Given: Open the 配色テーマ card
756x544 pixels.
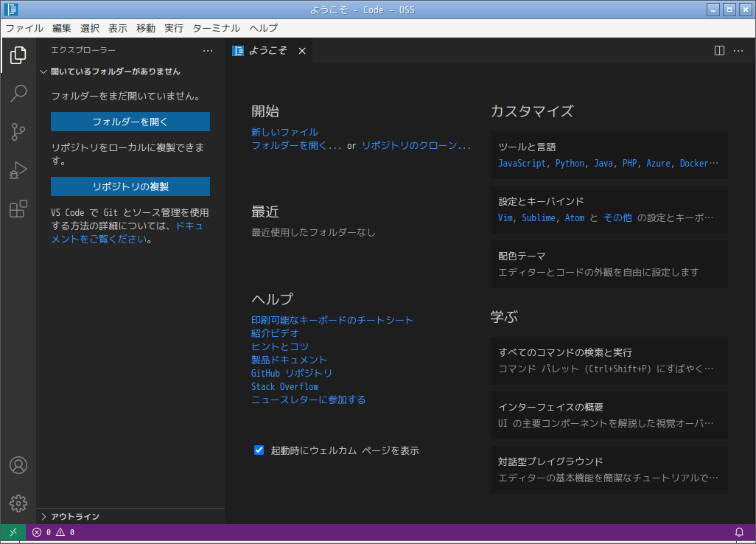Looking at the screenshot, I should coord(609,265).
